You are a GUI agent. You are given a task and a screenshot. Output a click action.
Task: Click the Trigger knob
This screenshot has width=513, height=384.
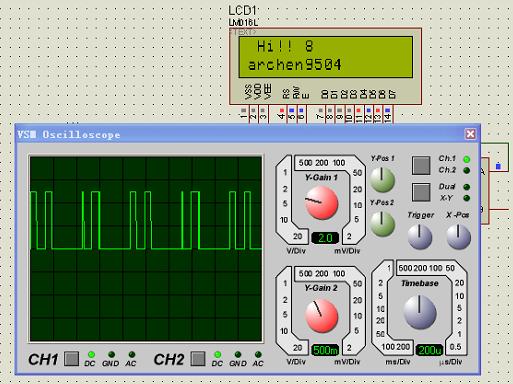click(x=420, y=237)
